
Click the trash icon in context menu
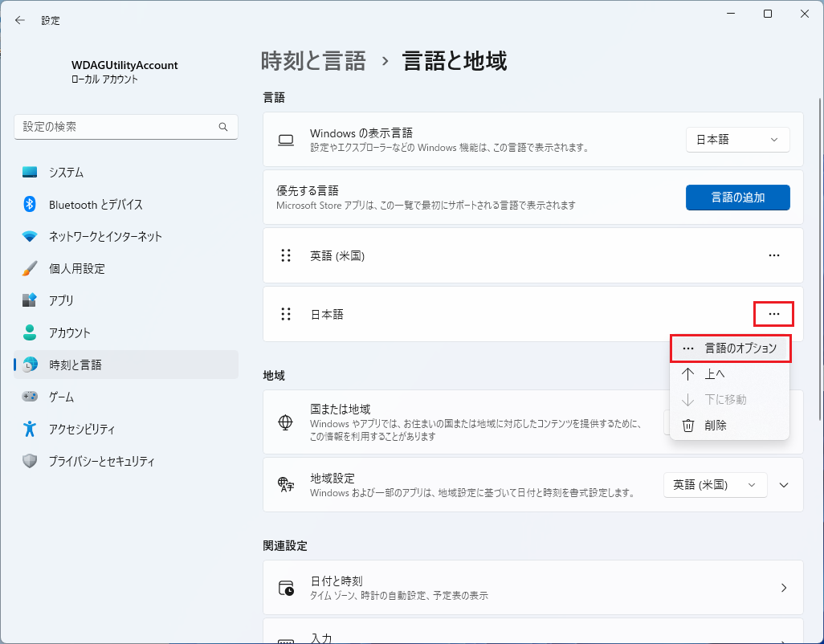tap(688, 426)
